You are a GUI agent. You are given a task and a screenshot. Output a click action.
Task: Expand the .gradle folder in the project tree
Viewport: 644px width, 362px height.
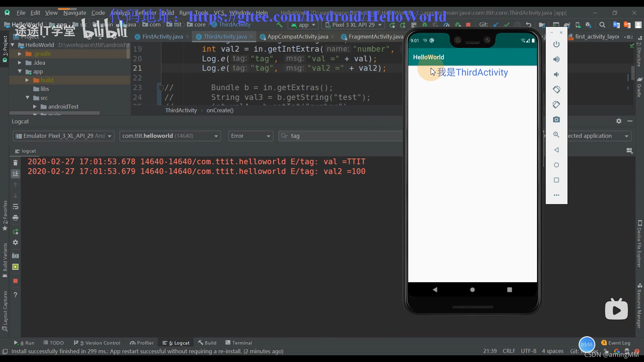20,54
